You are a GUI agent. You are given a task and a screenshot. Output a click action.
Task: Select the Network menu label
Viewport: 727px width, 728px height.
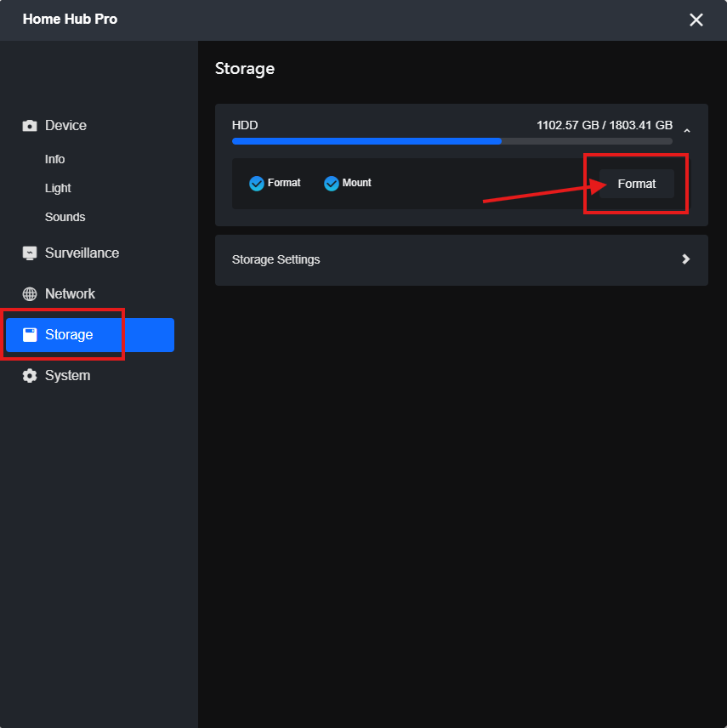[70, 294]
